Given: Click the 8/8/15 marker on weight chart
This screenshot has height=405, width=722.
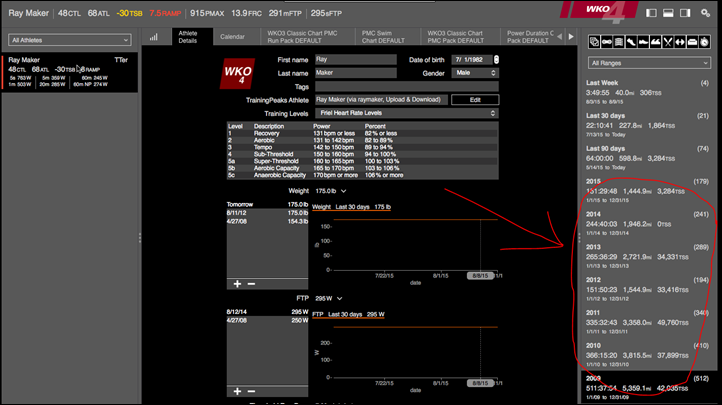Looking at the screenshot, I should point(480,276).
